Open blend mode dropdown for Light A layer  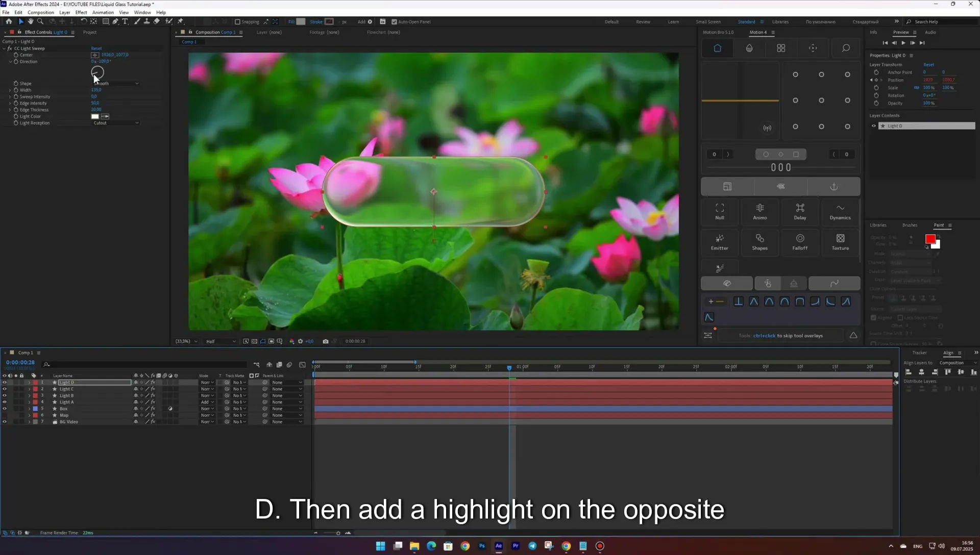point(207,402)
